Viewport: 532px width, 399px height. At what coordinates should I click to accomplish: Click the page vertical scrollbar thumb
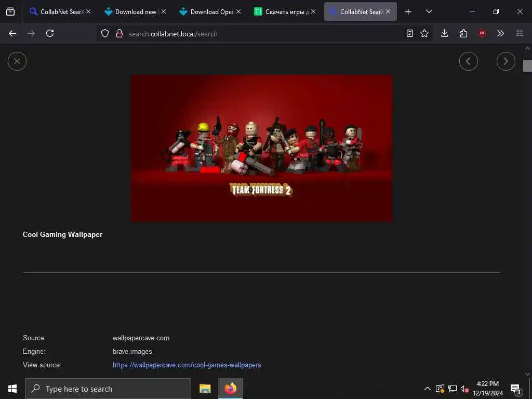click(x=527, y=65)
